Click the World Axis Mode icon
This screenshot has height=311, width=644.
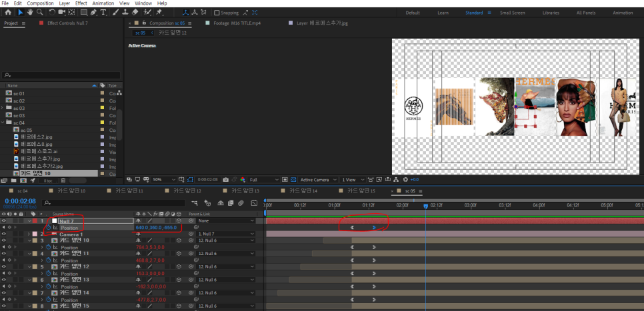click(x=194, y=13)
